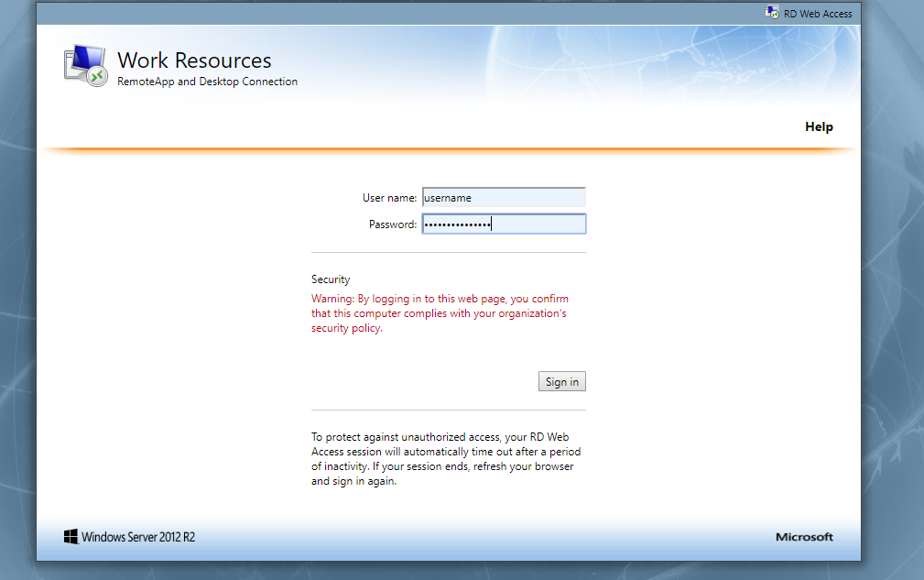The image size is (924, 580).
Task: Open the Help link
Action: (x=819, y=126)
